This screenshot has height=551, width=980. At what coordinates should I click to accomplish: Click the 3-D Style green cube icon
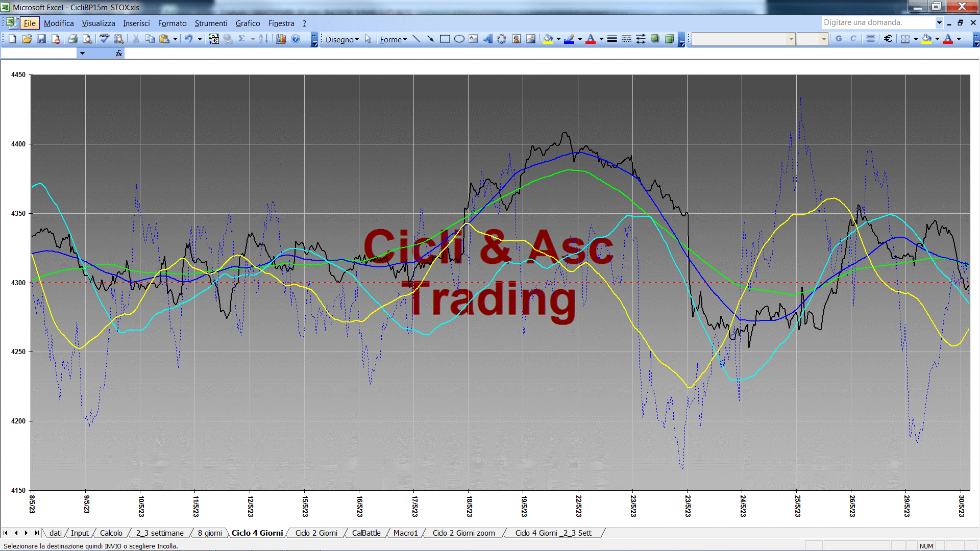(x=670, y=39)
